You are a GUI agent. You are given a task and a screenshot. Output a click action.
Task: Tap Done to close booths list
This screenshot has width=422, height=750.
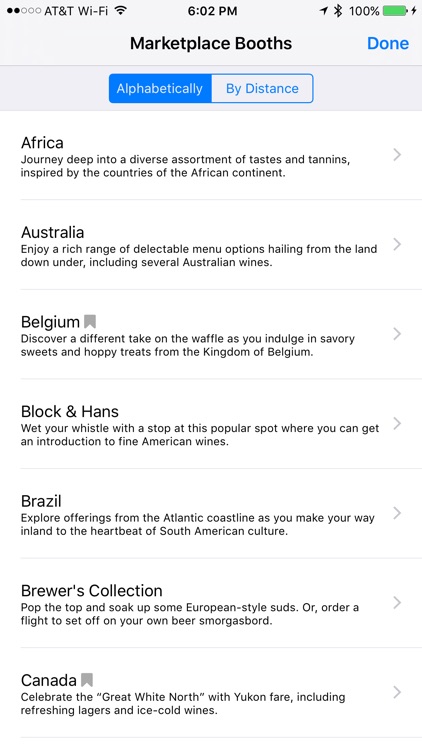point(388,44)
